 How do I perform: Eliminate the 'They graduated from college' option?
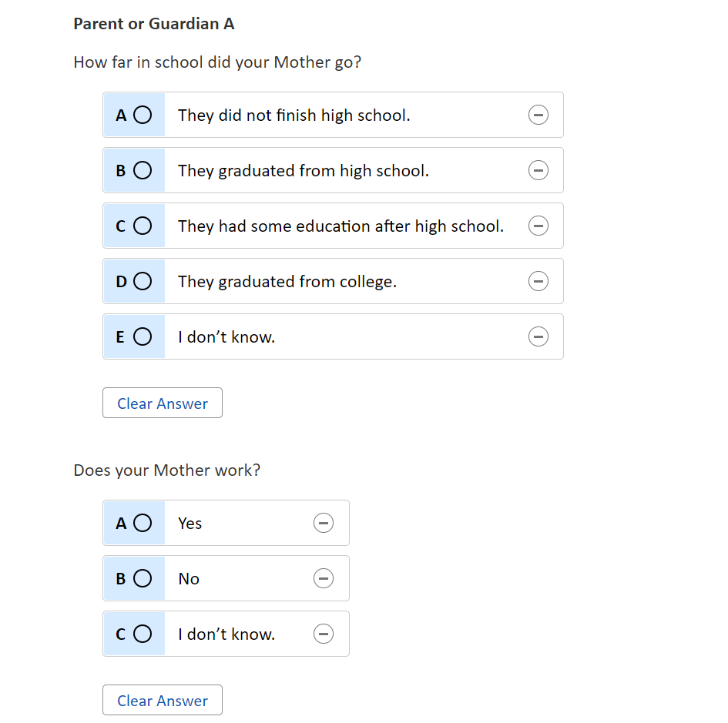point(538,282)
